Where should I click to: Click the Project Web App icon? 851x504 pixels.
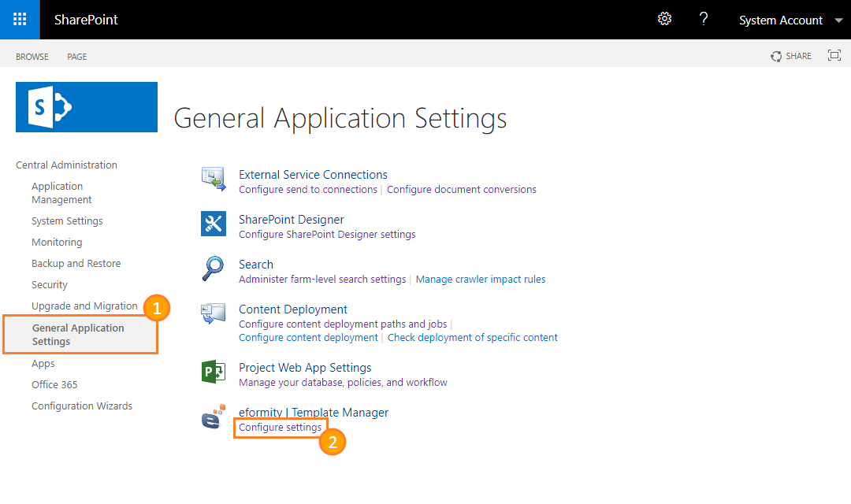pos(214,372)
